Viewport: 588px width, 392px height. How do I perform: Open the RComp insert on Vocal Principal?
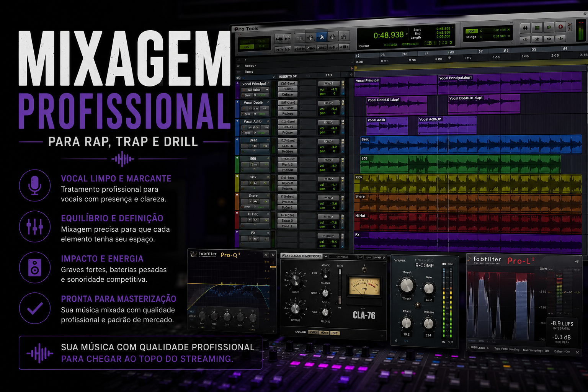click(288, 89)
